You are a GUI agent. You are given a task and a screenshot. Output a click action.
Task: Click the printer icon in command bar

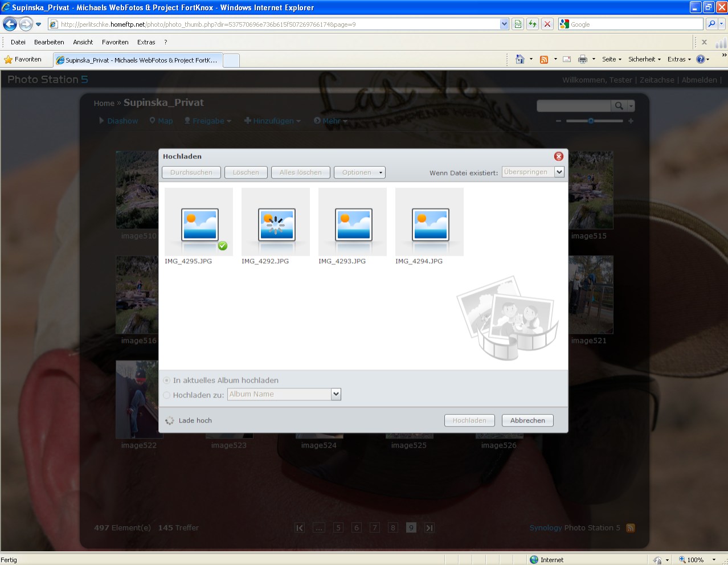[x=582, y=59]
